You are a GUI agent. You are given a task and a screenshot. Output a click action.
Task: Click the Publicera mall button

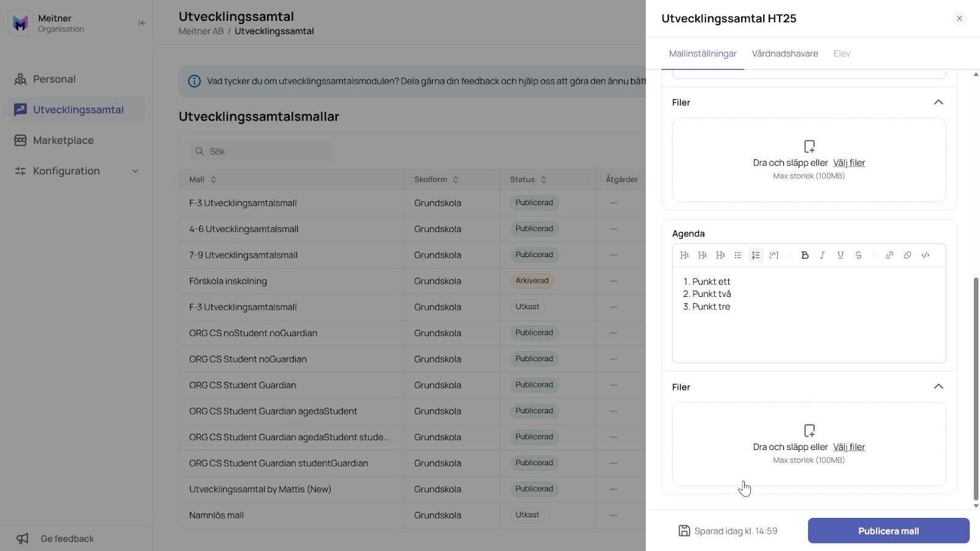coord(888,531)
